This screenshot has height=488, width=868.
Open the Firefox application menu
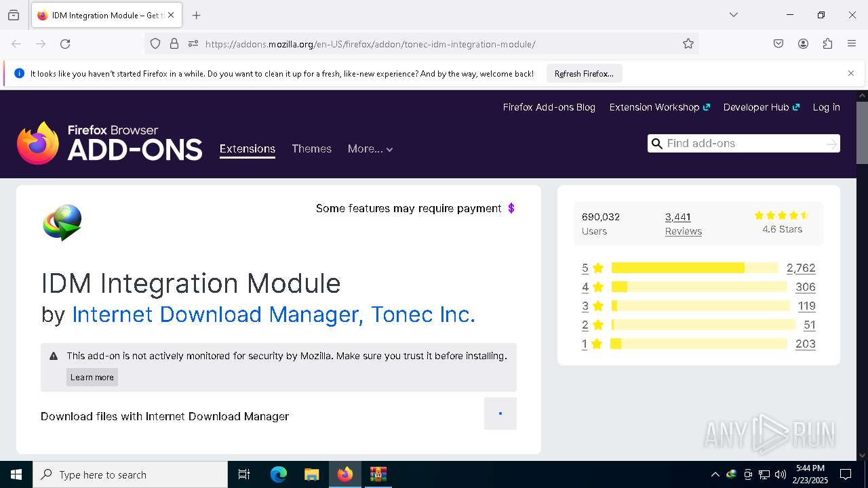coord(852,44)
